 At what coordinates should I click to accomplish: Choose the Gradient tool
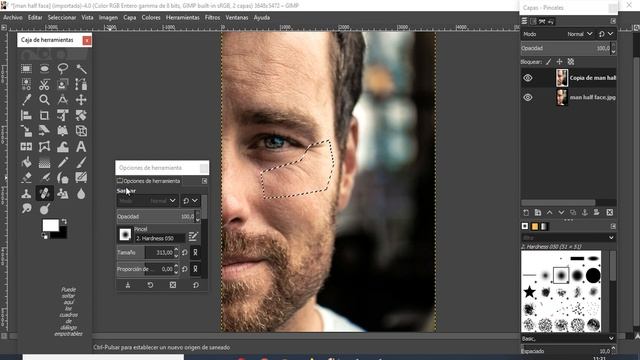pyautogui.click(x=44, y=162)
